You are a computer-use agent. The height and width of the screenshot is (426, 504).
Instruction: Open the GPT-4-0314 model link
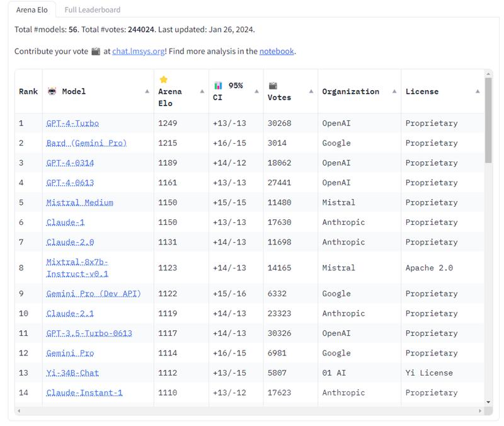point(70,163)
